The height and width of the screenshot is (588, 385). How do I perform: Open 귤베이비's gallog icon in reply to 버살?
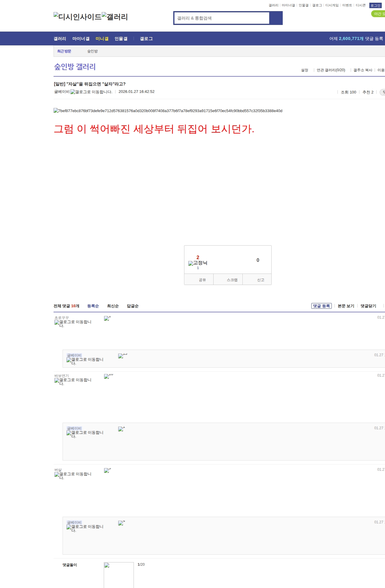[85, 528]
